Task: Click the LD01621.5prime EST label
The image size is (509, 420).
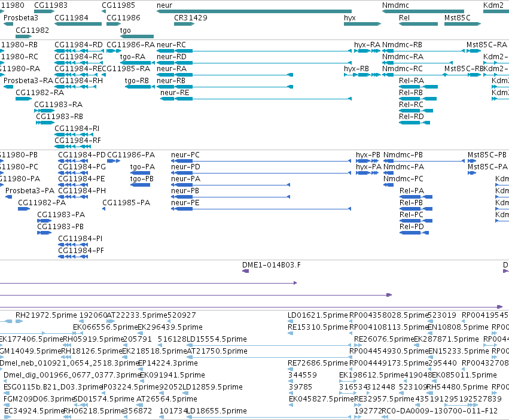Action: (318, 315)
